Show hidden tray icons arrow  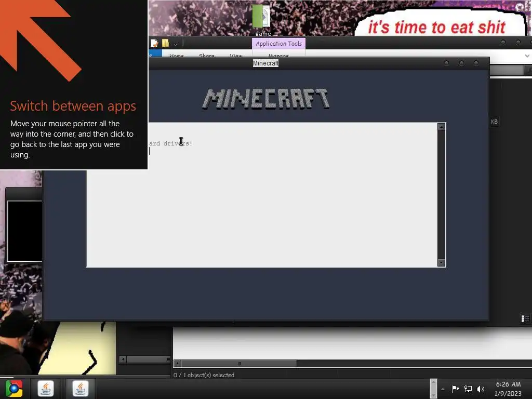(x=443, y=389)
